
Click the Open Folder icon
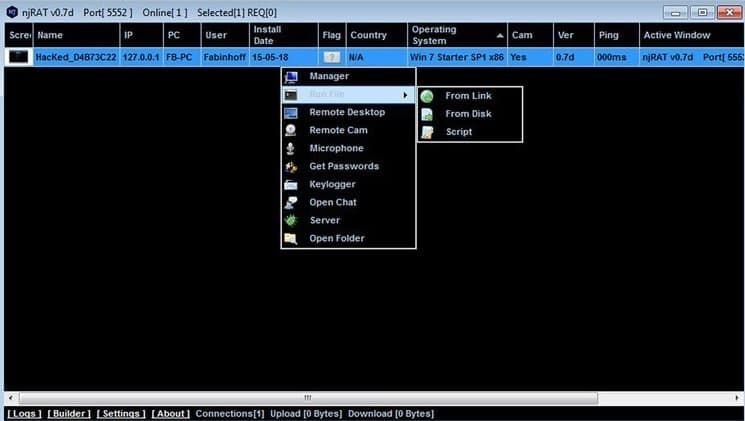(291, 239)
